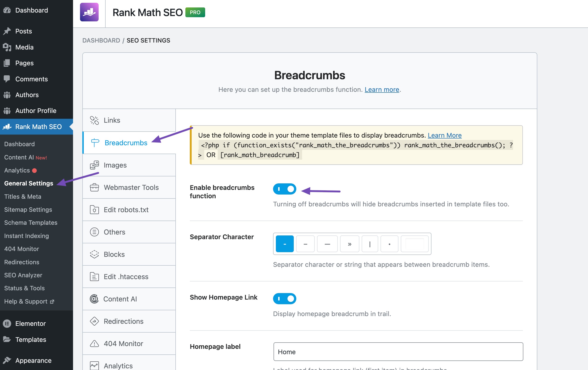Viewport: 588px width, 370px height.
Task: Switch to the Titles & Meta section
Action: click(x=23, y=196)
